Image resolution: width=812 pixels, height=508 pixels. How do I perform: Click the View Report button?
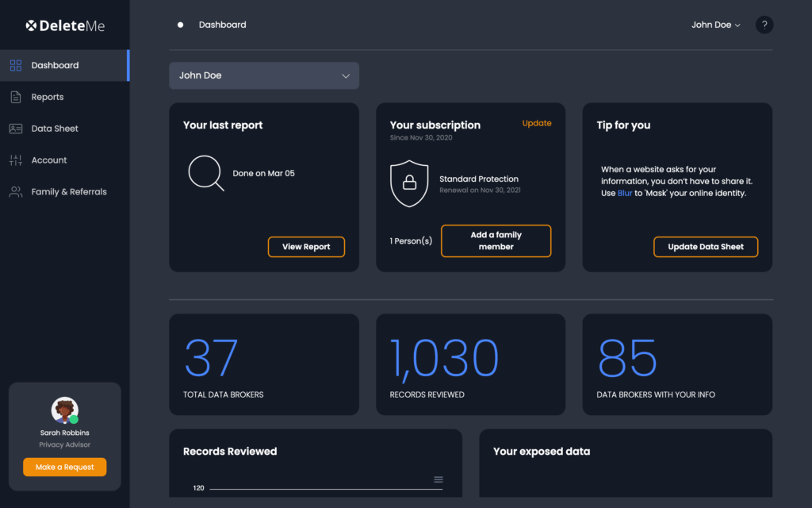click(x=306, y=247)
